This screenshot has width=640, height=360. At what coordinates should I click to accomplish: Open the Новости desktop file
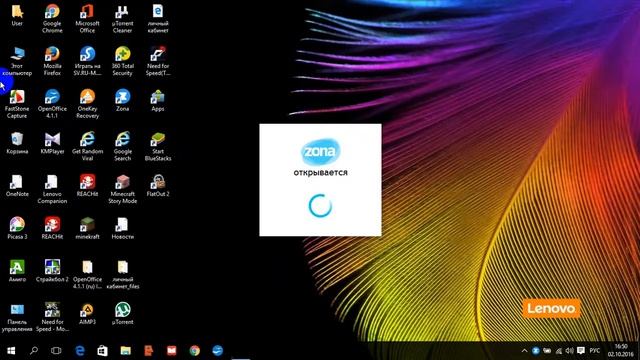click(122, 229)
